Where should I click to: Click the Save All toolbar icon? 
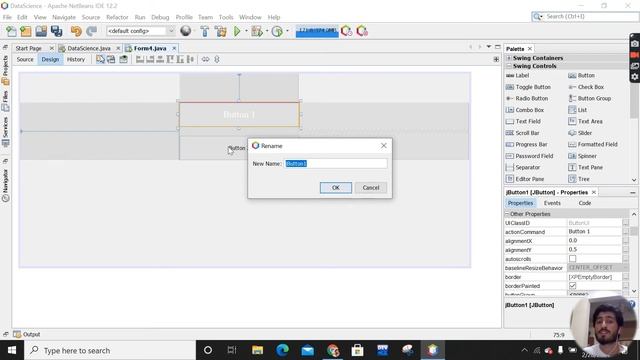click(x=57, y=31)
